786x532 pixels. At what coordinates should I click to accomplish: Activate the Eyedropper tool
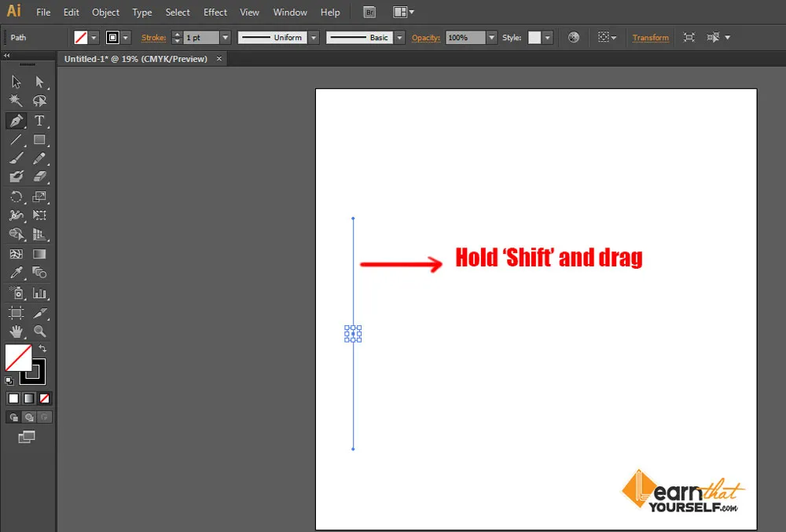16,273
